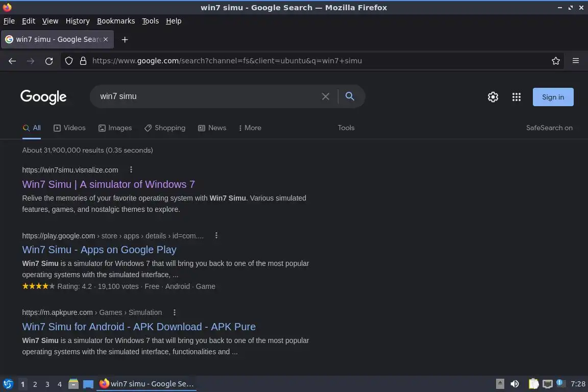
Task: Switch to workspace 3
Action: coord(47,384)
